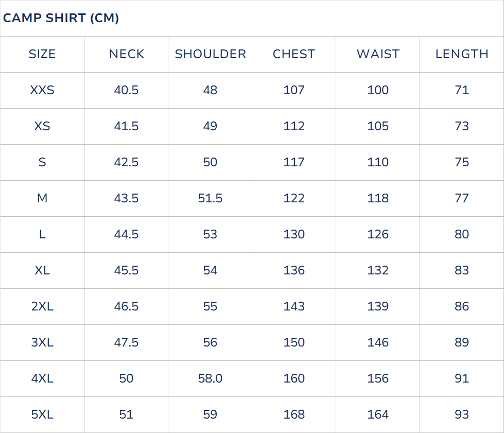
Task: Click the SIZE column header
Action: (42, 54)
